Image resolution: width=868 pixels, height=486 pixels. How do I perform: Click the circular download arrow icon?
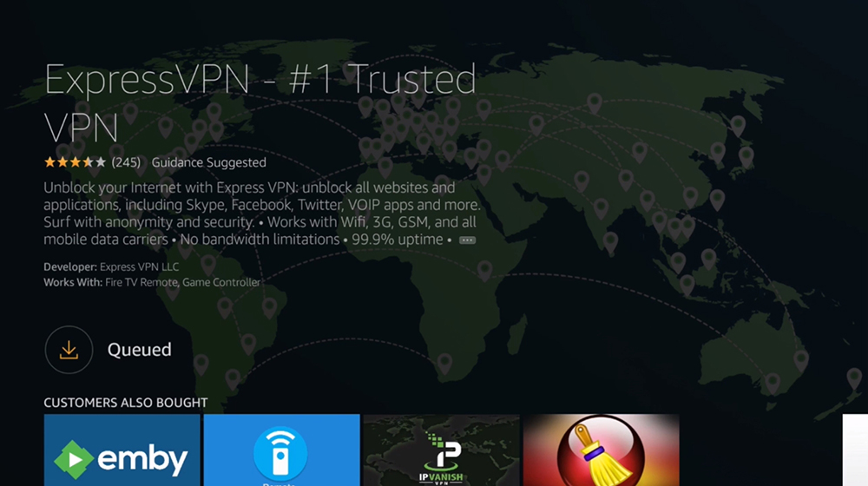coord(69,350)
